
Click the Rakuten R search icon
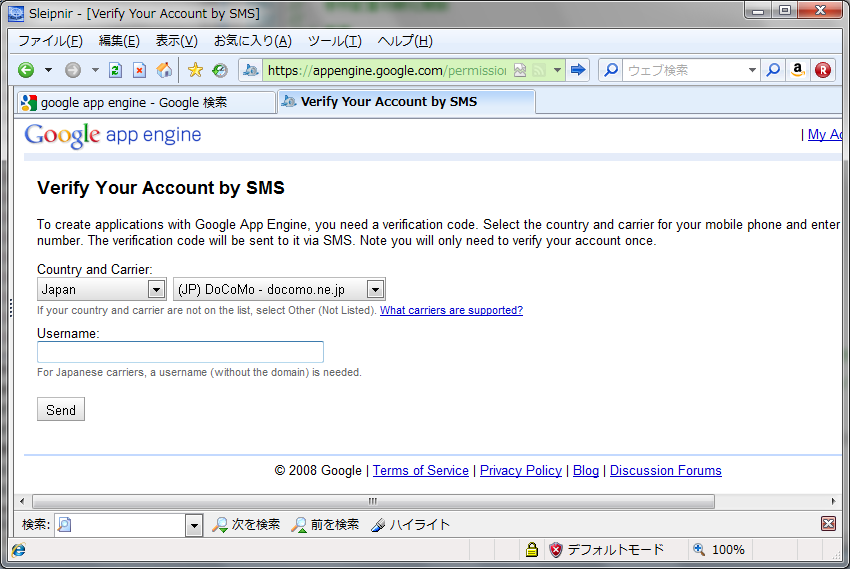point(823,70)
